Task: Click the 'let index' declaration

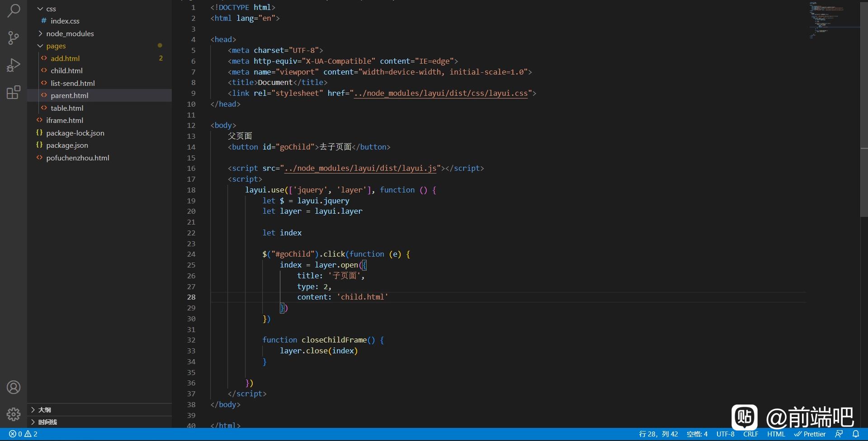Action: coord(282,233)
